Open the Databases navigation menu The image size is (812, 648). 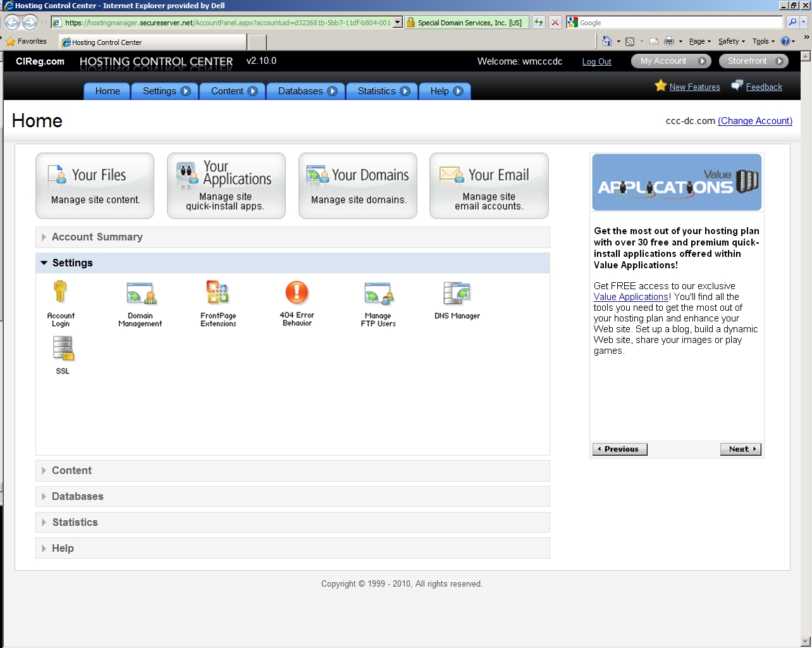click(x=307, y=91)
